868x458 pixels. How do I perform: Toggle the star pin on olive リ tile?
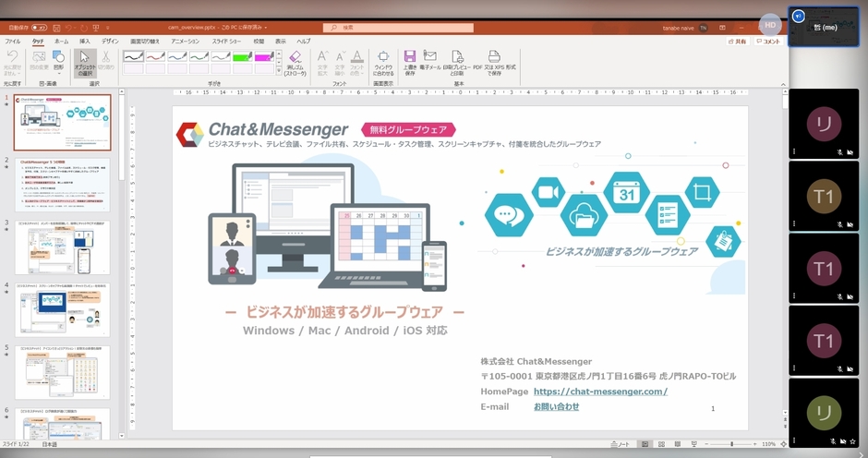(852, 441)
